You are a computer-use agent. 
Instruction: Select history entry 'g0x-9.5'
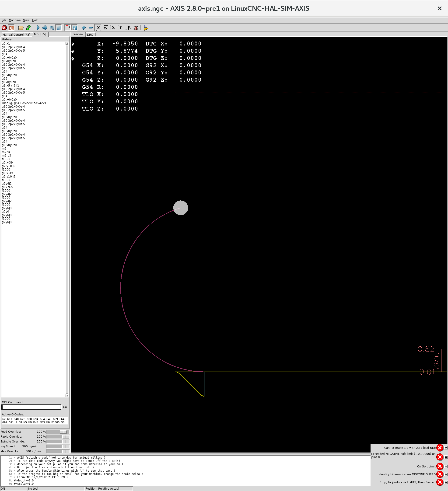pos(7,187)
